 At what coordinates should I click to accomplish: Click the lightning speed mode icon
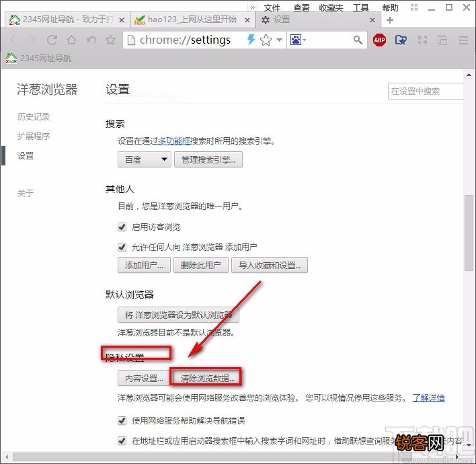click(251, 40)
